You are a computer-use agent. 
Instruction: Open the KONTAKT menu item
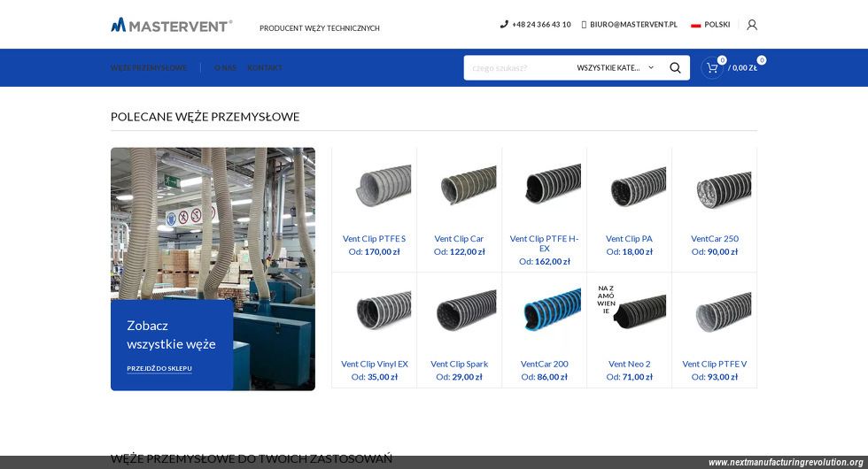[265, 67]
